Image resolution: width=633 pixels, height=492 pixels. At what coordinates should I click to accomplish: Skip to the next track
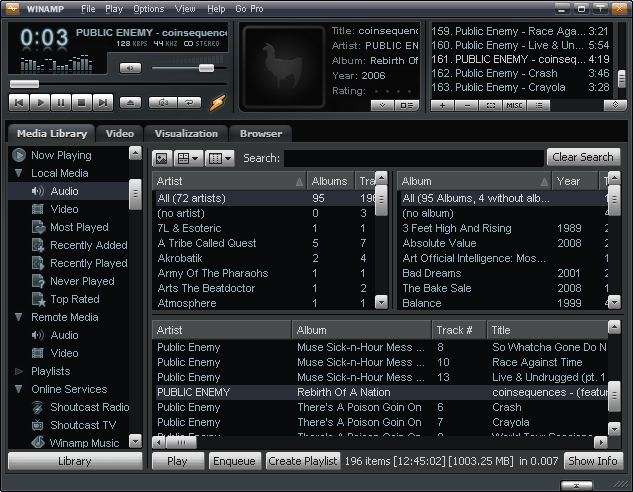tap(103, 103)
